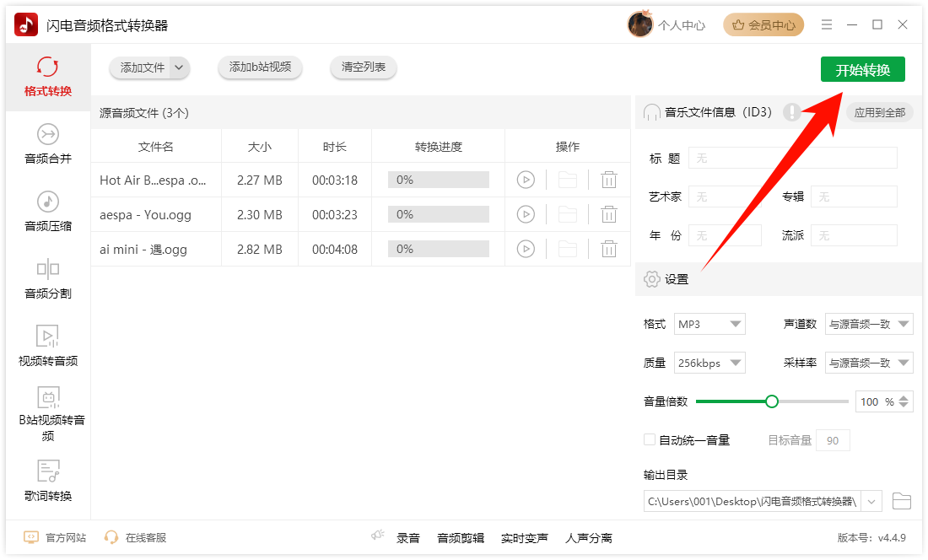
Task: Open the 格式 dropdown showing MP3
Action: 709,323
